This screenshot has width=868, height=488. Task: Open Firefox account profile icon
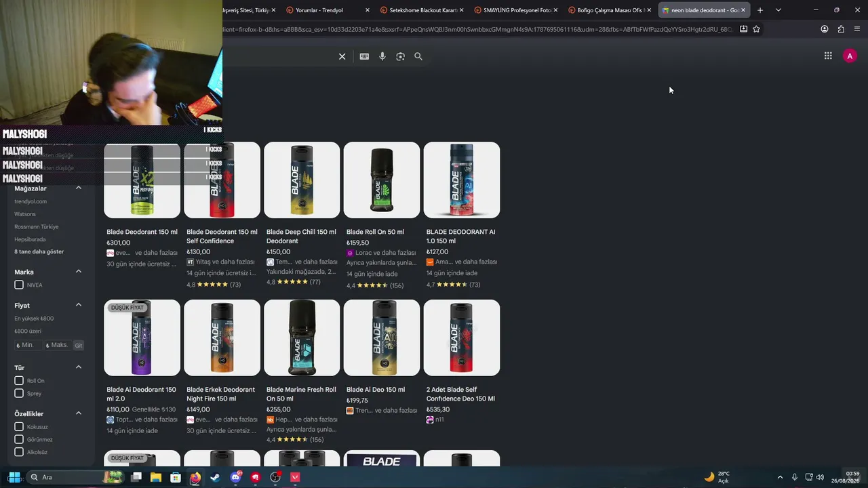825,29
